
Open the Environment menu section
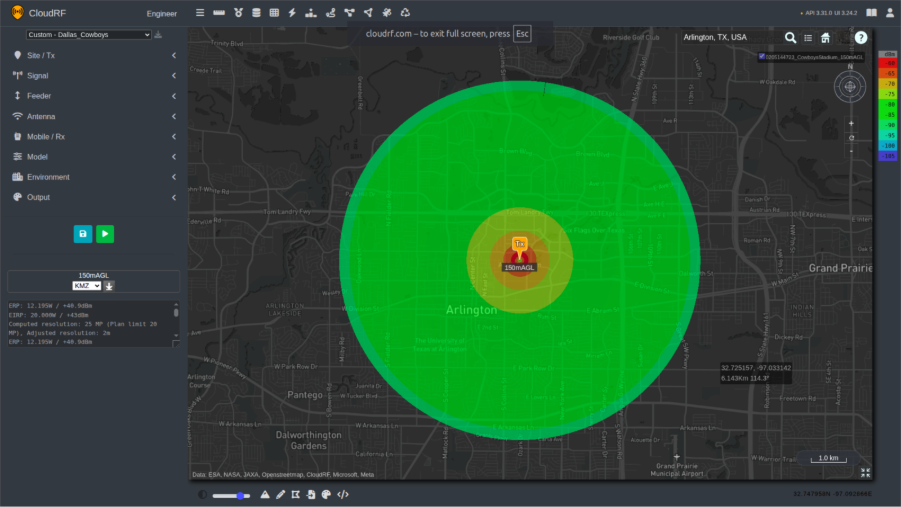coord(94,177)
